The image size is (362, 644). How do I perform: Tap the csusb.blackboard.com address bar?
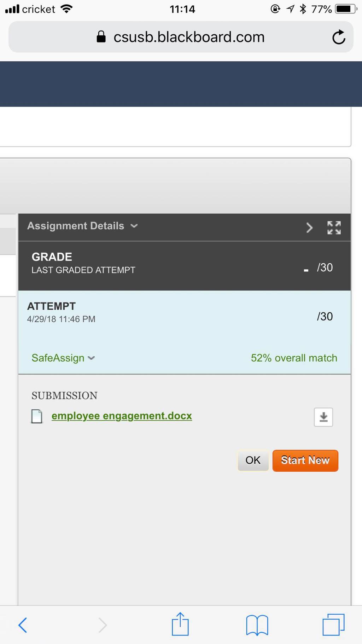(x=181, y=37)
